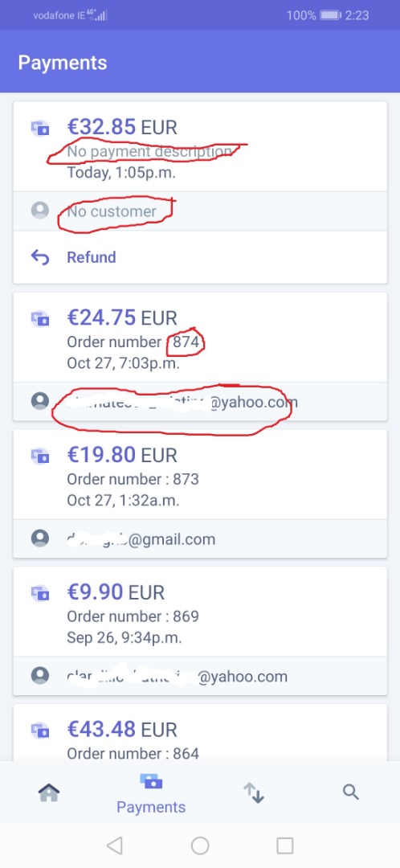Open order number 874 payment

[200, 337]
